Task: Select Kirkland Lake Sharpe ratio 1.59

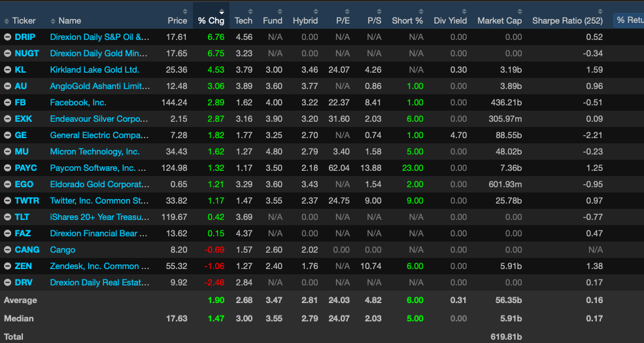Action: click(x=595, y=70)
